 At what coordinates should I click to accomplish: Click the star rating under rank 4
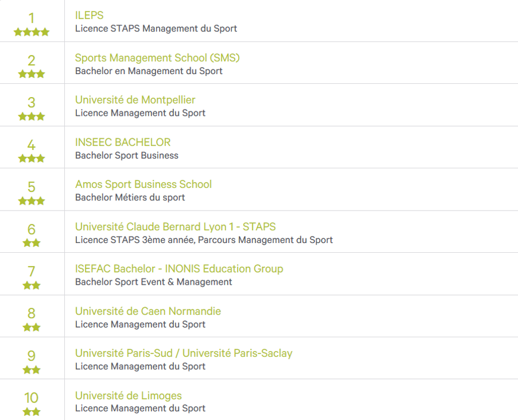coord(31,159)
